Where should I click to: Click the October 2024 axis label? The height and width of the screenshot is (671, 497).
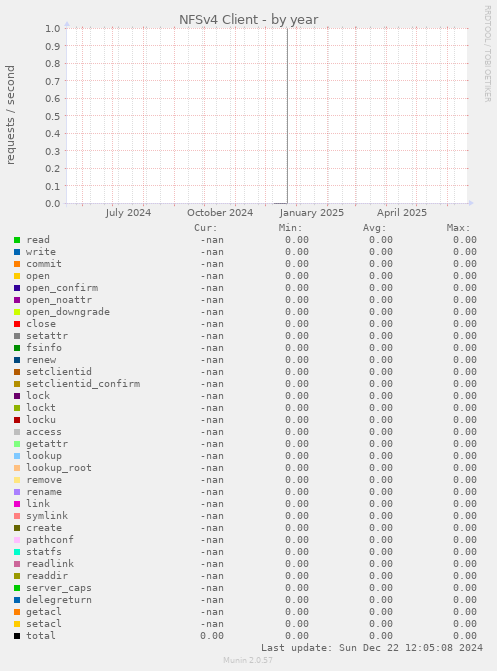[x=220, y=213]
